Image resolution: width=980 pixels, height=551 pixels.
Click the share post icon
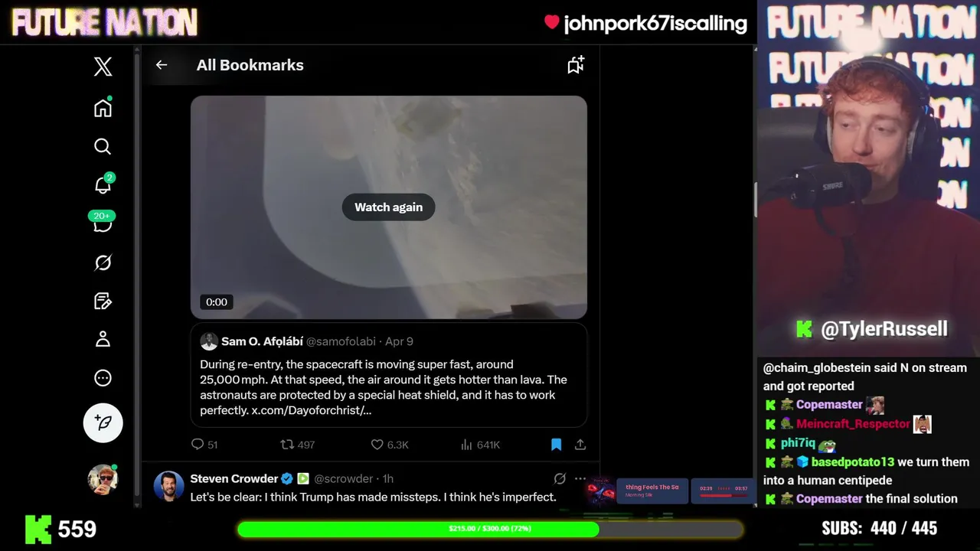point(580,445)
